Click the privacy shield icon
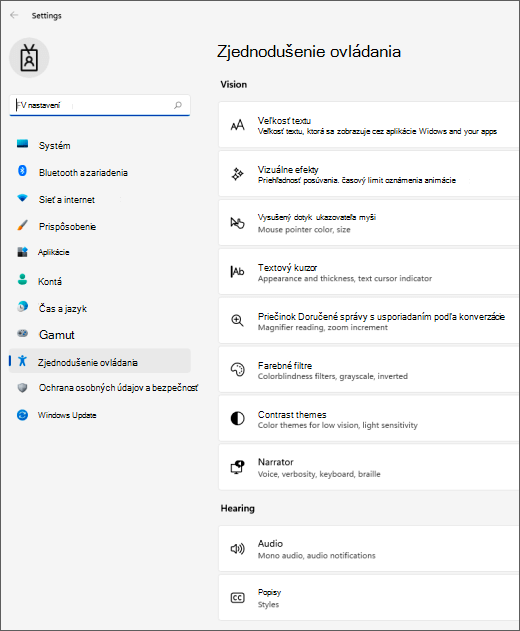The height and width of the screenshot is (631, 520). point(23,388)
